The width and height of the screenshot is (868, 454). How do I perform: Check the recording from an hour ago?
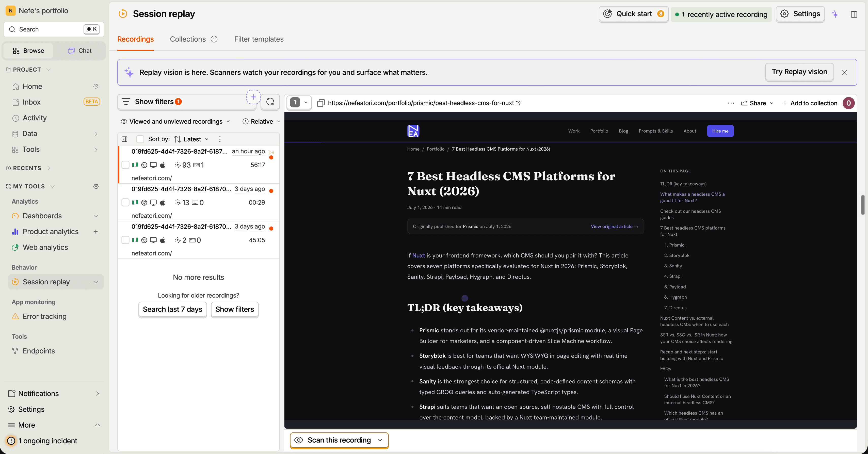click(125, 165)
